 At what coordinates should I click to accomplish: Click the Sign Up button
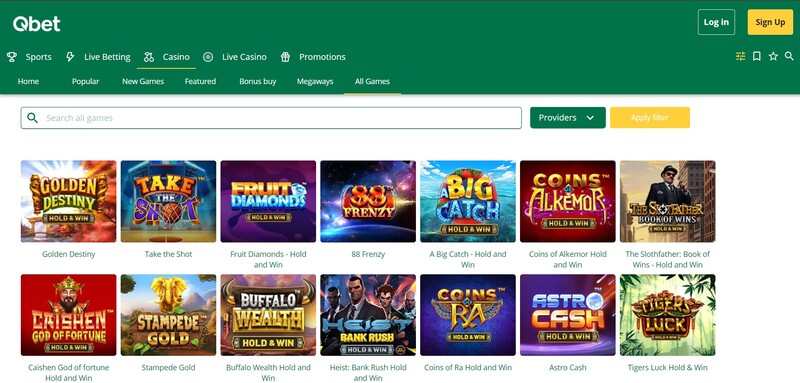click(x=770, y=22)
